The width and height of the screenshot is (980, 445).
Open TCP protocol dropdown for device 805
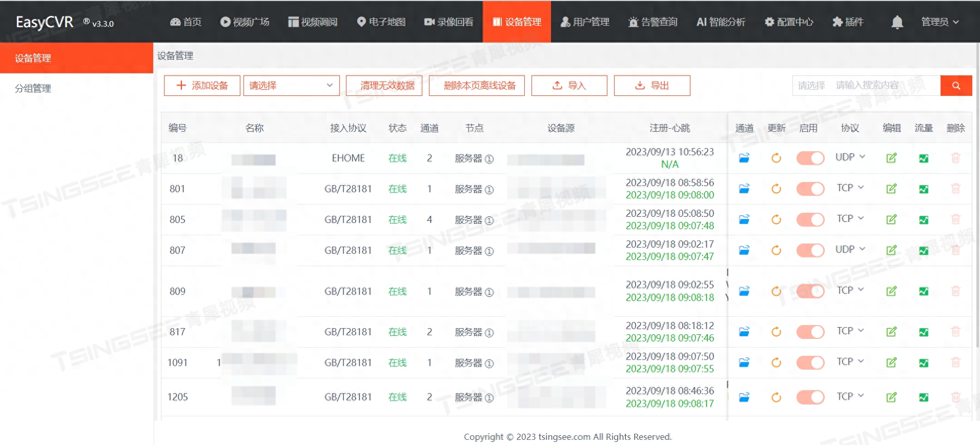pyautogui.click(x=850, y=218)
